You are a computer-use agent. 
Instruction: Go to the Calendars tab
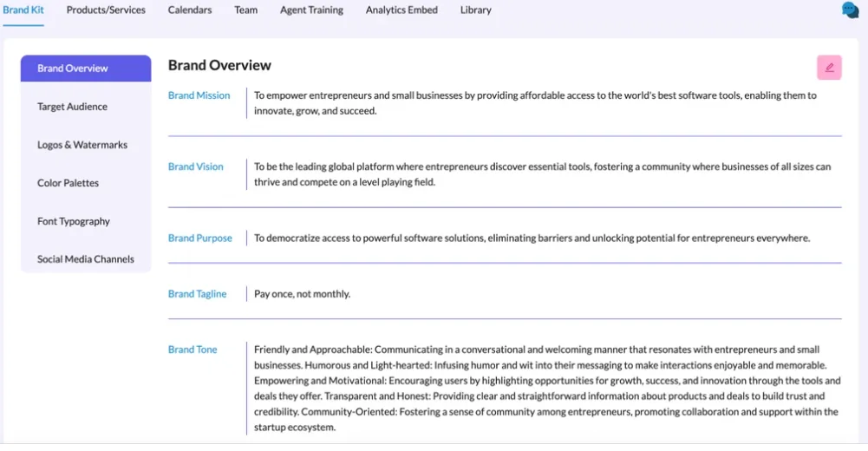[x=190, y=10]
